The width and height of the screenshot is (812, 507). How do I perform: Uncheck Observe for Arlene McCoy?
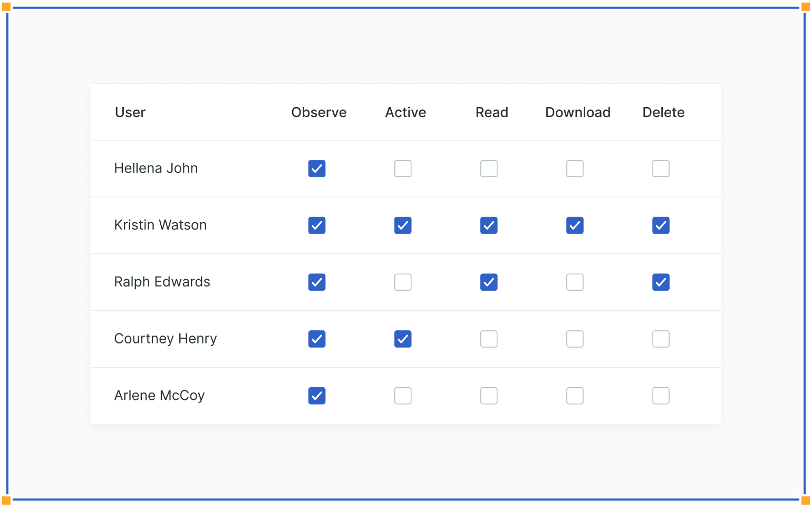tap(317, 396)
